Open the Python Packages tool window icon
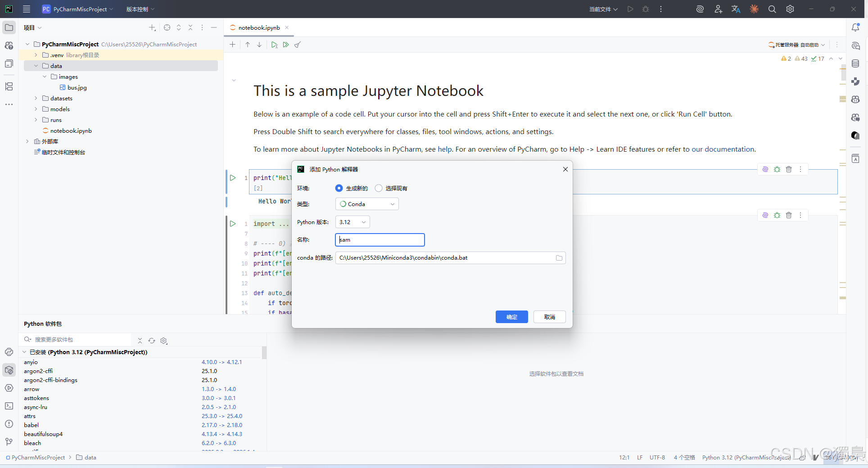This screenshot has width=868, height=468. coord(9,370)
